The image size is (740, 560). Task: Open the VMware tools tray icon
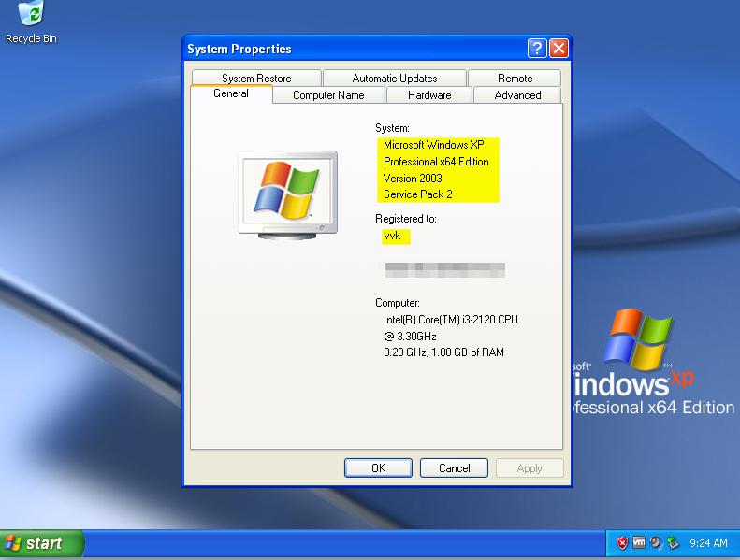pyautogui.click(x=639, y=542)
